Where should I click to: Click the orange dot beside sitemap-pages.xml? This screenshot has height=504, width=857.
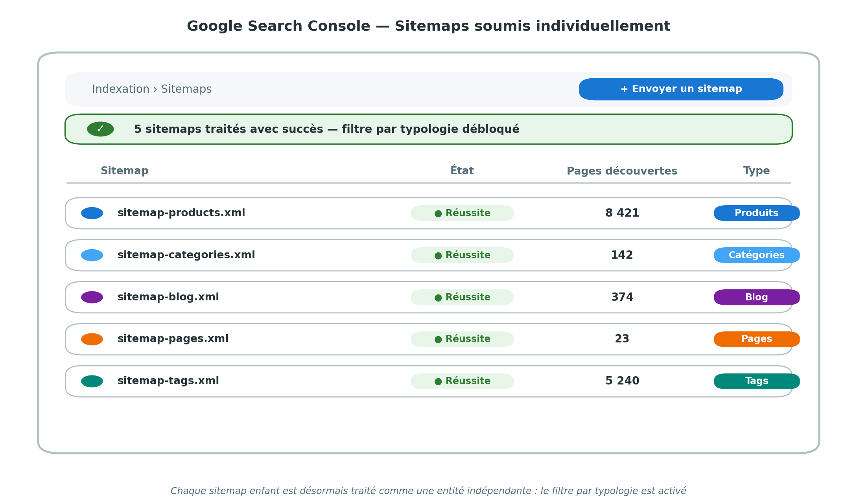pos(92,339)
